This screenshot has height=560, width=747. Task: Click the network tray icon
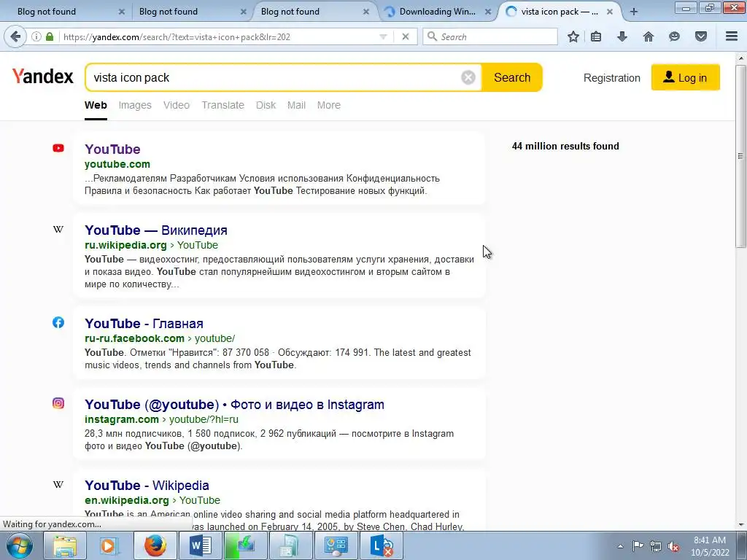pyautogui.click(x=656, y=546)
